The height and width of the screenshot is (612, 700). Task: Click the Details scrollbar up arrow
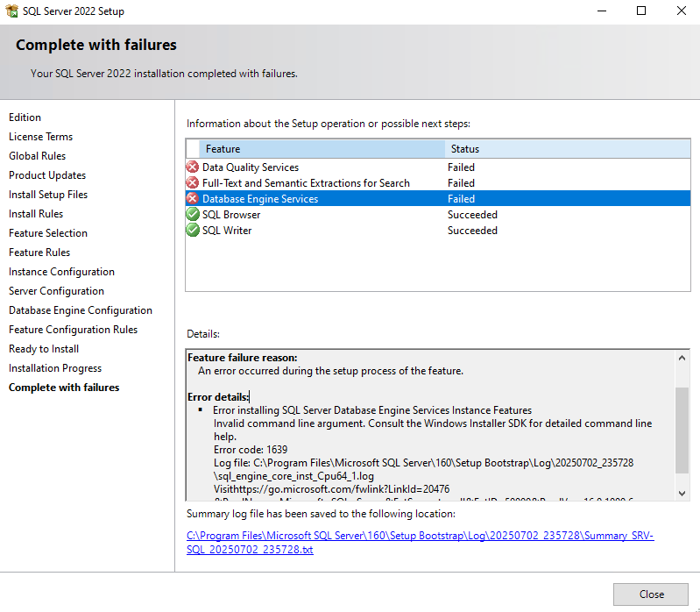pos(682,358)
